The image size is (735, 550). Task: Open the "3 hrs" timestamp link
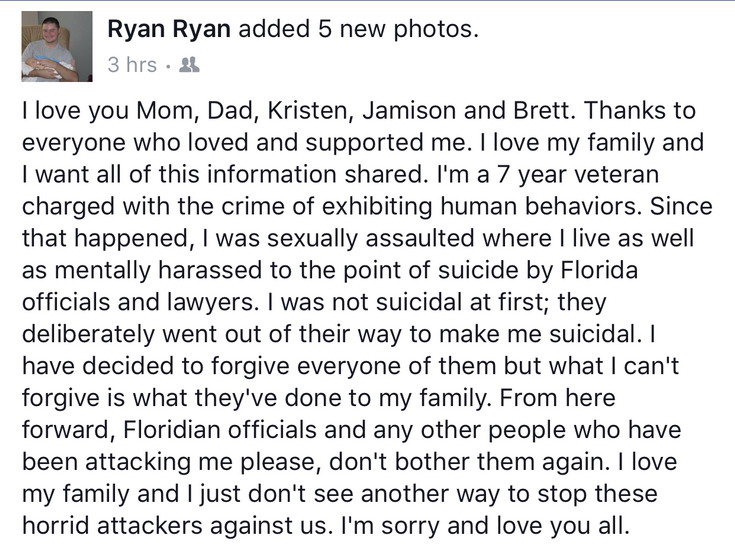point(132,65)
